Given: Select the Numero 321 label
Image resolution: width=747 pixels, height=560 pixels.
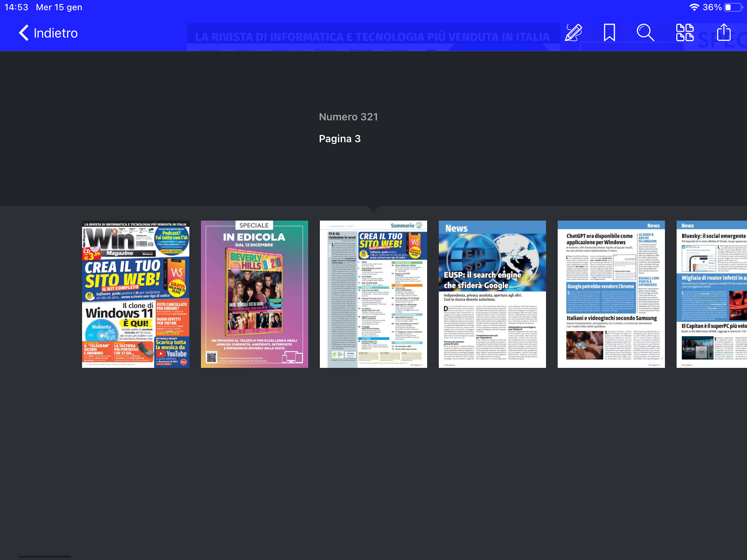Looking at the screenshot, I should [x=348, y=117].
